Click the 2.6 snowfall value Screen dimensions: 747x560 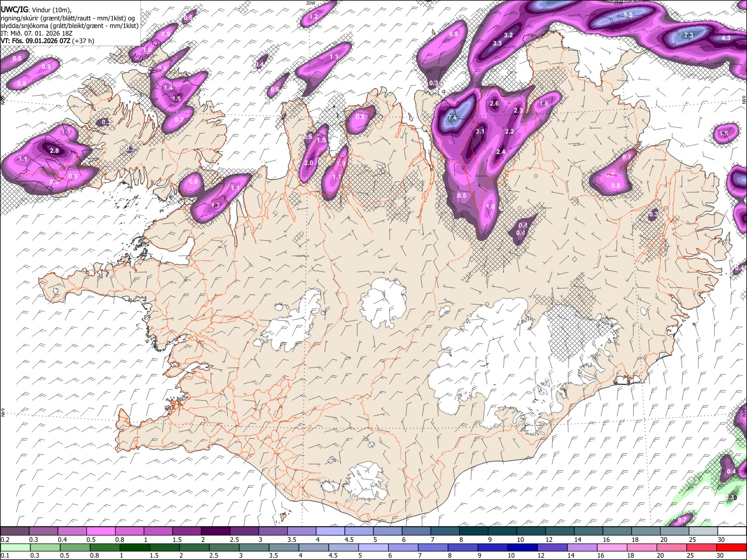[x=494, y=103]
